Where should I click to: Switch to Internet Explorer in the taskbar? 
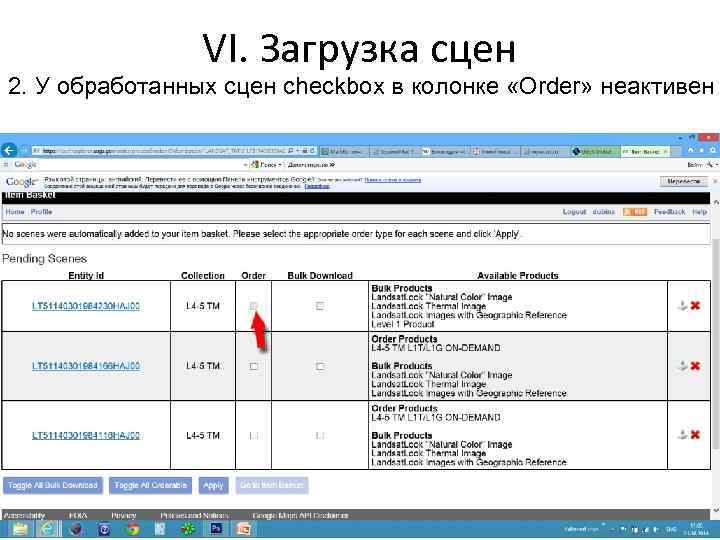click(x=48, y=529)
